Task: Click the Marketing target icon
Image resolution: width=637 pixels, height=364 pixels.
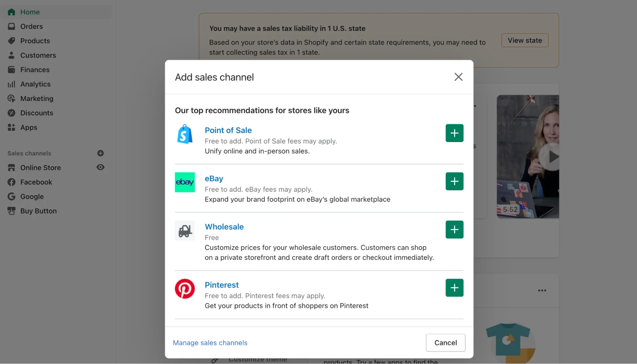Action: click(x=11, y=99)
